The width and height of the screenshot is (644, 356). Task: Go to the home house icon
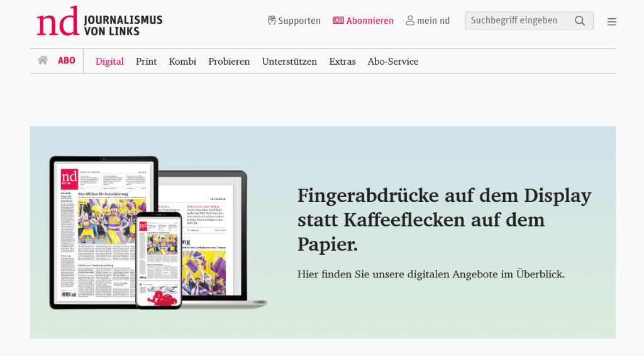(43, 61)
